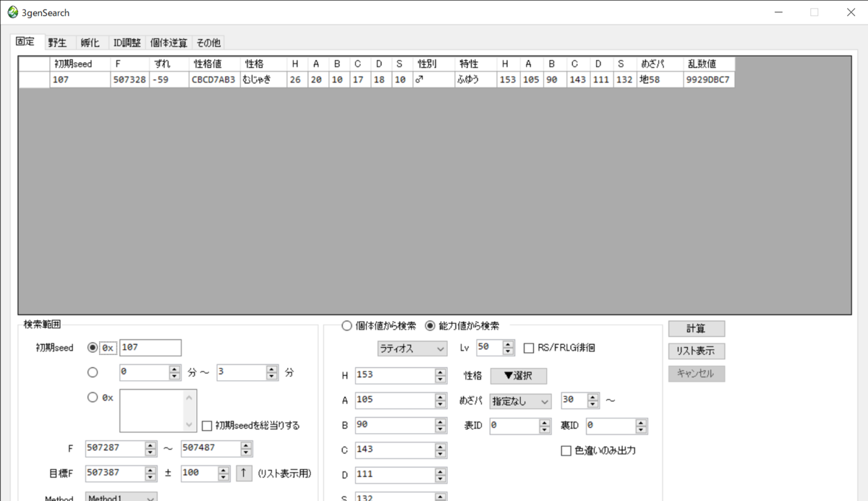Click the F start 507287 stepper
868x501 pixels.
pos(121,448)
